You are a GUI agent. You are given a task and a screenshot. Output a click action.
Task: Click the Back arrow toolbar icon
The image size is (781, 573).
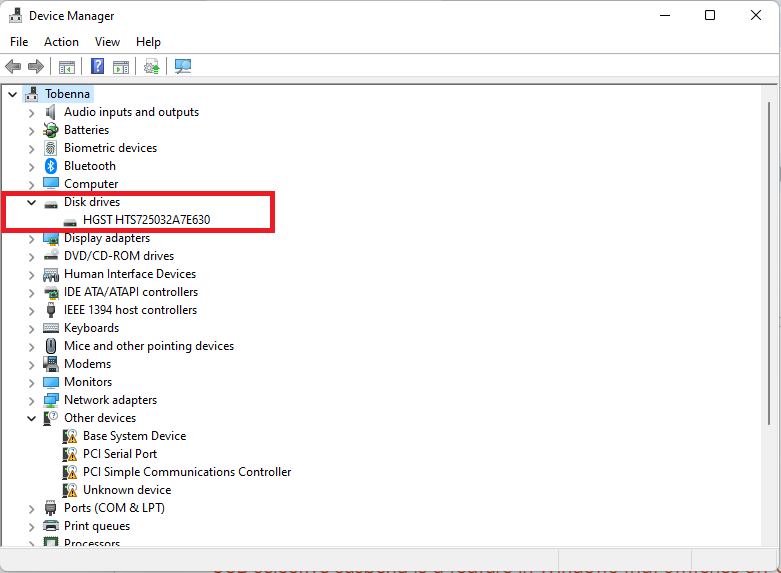13,66
